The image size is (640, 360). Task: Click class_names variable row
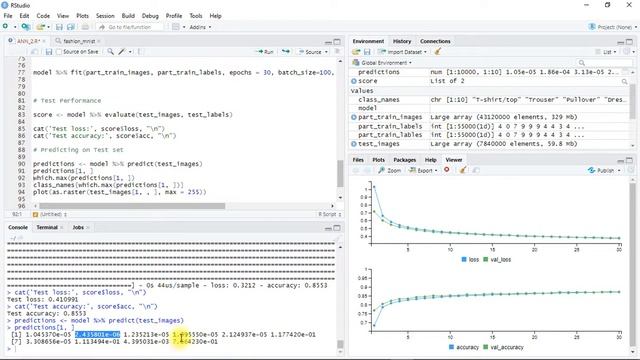pos(490,100)
